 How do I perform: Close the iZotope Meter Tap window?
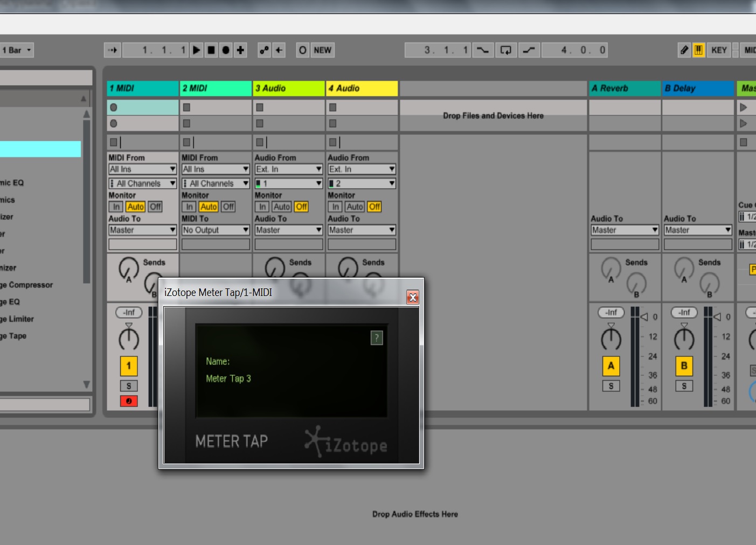click(413, 297)
